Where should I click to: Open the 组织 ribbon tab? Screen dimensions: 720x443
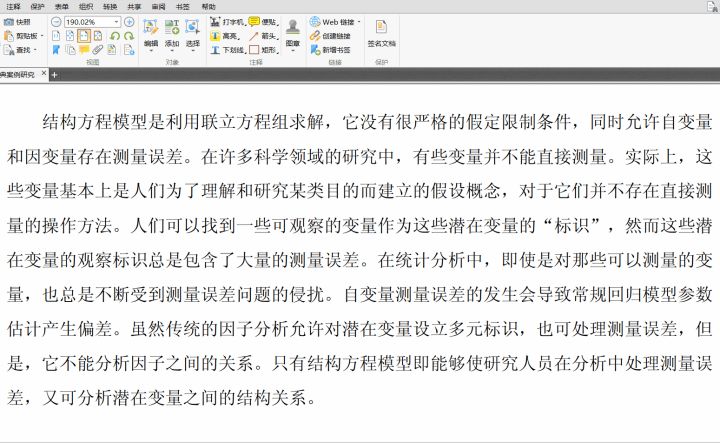point(86,6)
